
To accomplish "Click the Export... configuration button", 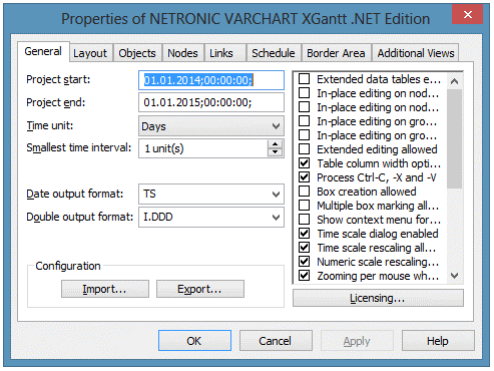I will pos(200,289).
